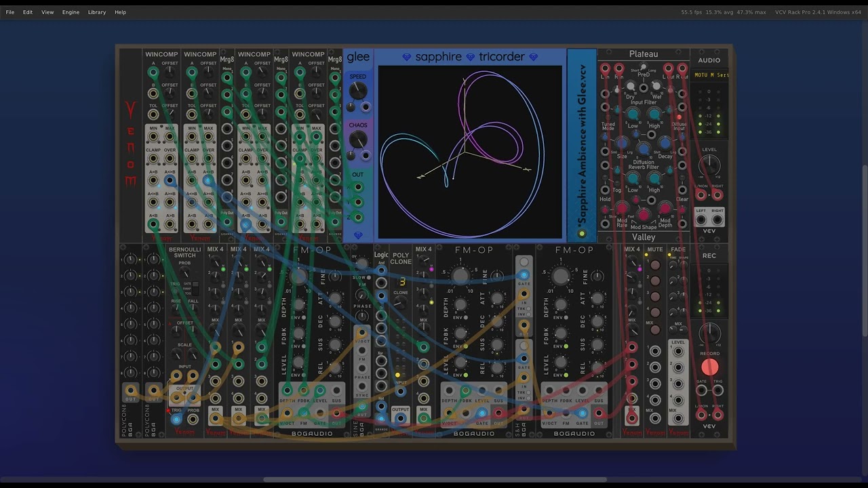This screenshot has width=868, height=488.
Task: Toggle the Bernoulli Switch mode switch
Action: (195, 289)
